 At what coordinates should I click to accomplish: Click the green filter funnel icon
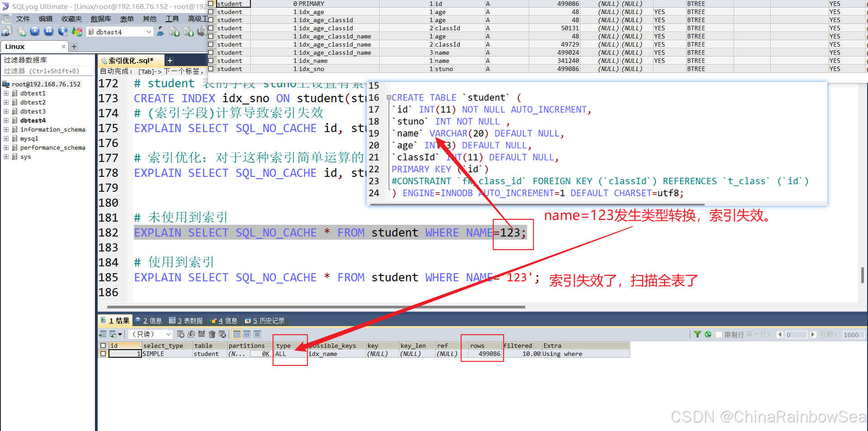click(698, 335)
